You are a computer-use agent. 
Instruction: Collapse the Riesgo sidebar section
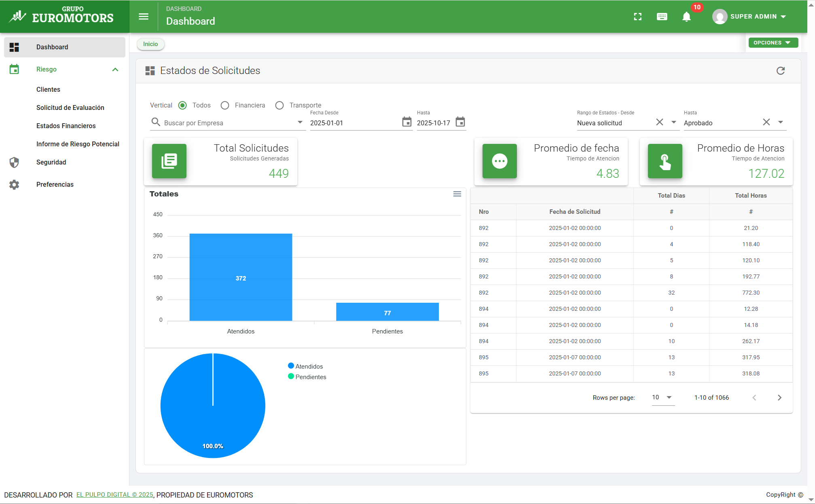tap(115, 70)
